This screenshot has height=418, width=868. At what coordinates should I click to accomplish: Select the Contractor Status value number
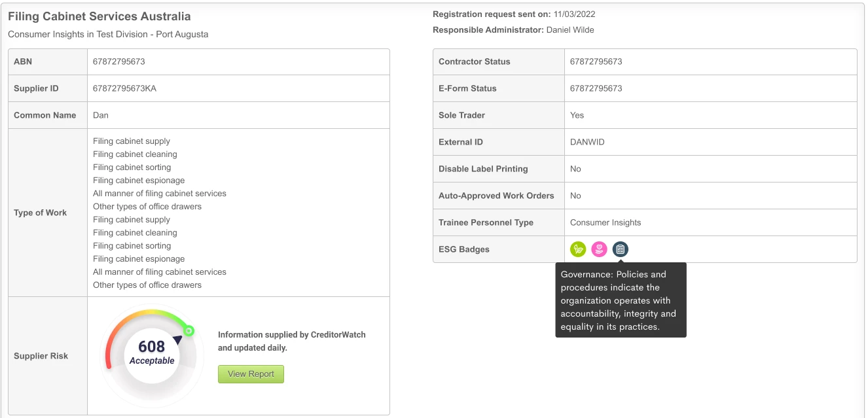[x=596, y=61]
